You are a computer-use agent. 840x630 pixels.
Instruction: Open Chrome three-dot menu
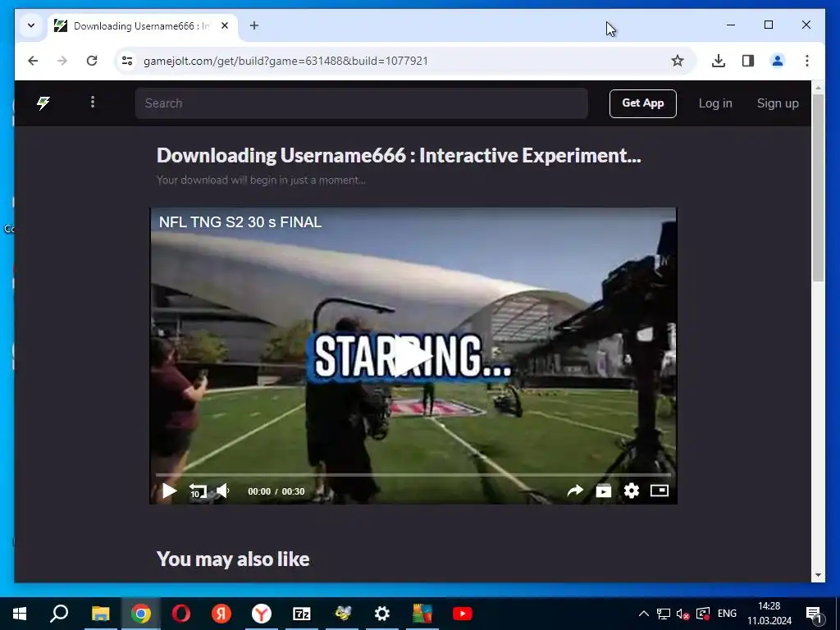click(807, 61)
